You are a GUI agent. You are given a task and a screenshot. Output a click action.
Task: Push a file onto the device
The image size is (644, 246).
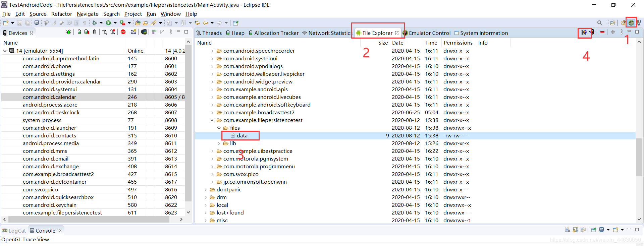[591, 32]
